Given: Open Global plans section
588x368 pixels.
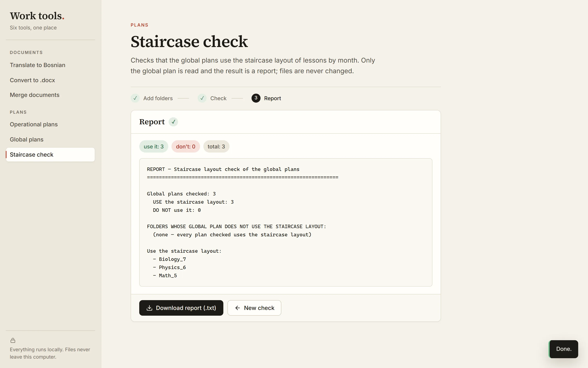Looking at the screenshot, I should pos(50,139).
